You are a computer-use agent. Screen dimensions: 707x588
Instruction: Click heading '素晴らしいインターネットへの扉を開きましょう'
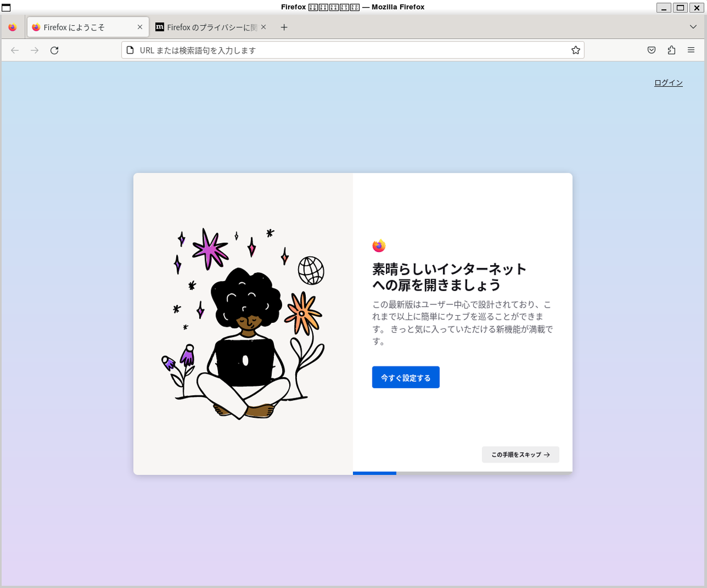[449, 277]
